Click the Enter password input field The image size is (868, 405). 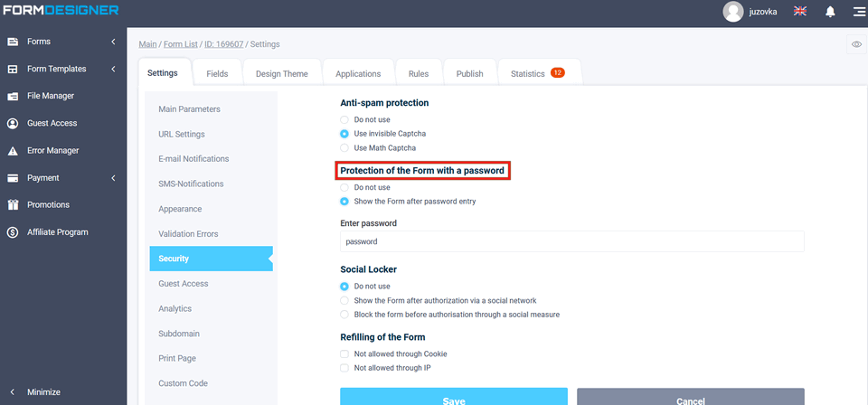coord(571,241)
